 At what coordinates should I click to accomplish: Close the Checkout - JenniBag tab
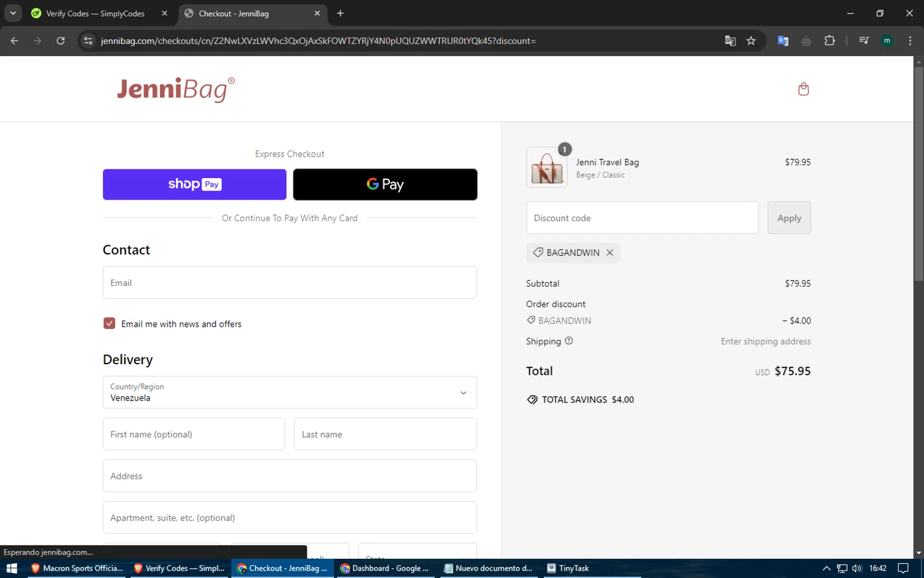(x=317, y=13)
